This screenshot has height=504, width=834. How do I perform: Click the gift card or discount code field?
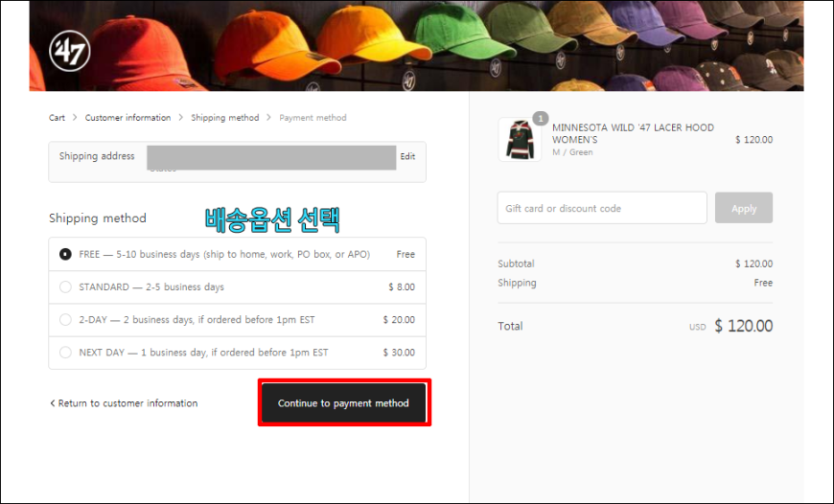[602, 208]
